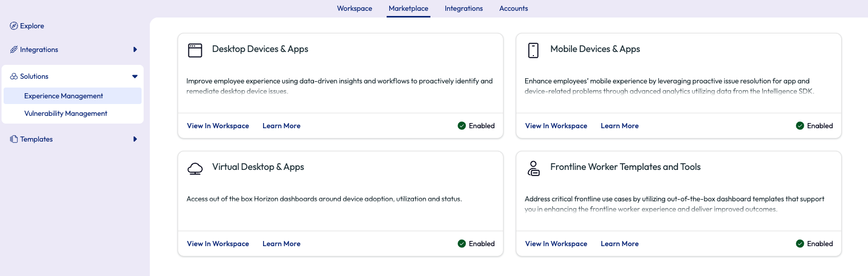Viewport: 868px width, 276px height.
Task: Click the Integrations plug icon in sidebar
Action: (x=14, y=49)
